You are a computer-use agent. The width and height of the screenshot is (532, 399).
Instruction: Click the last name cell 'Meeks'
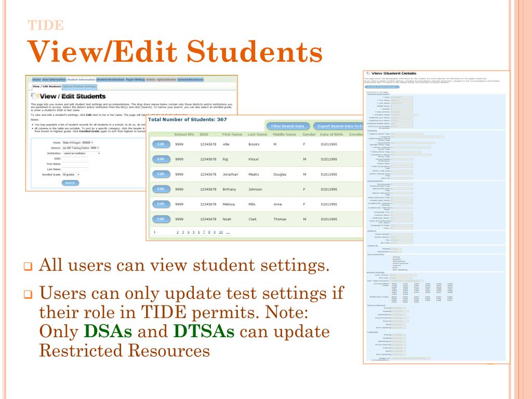254,175
